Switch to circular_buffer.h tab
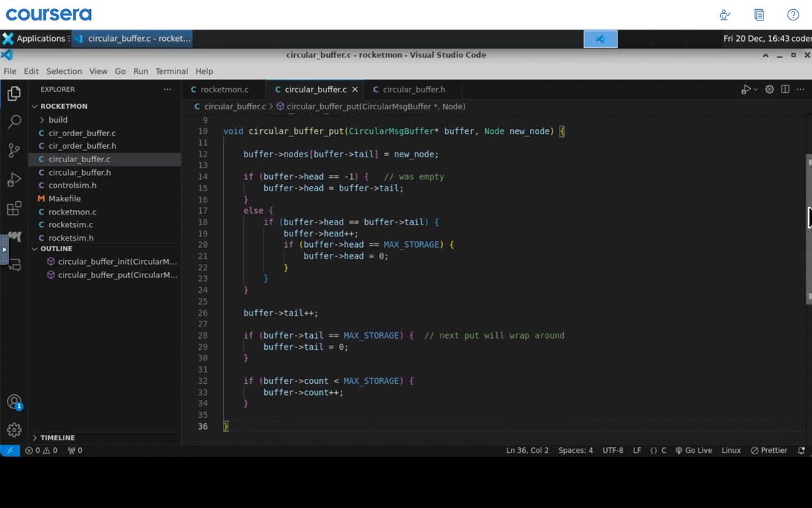 [x=413, y=90]
